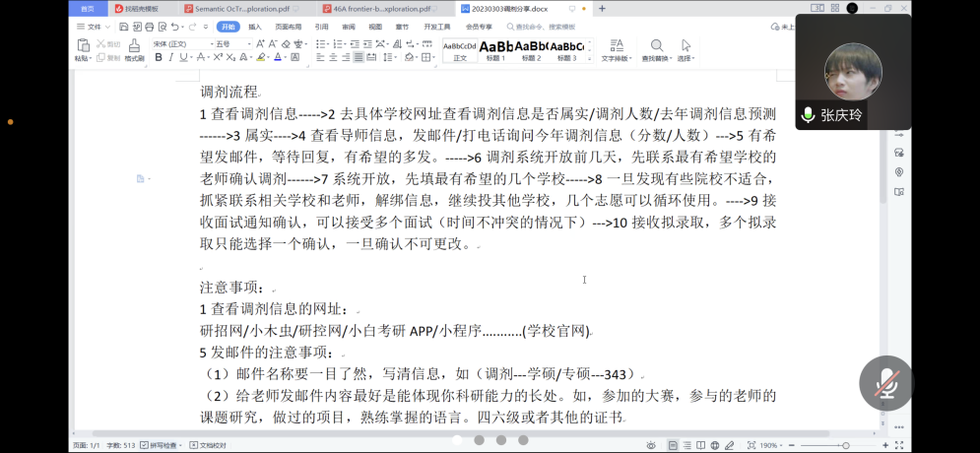
Task: Toggle bold formatting in the ribbon
Action: (x=159, y=58)
